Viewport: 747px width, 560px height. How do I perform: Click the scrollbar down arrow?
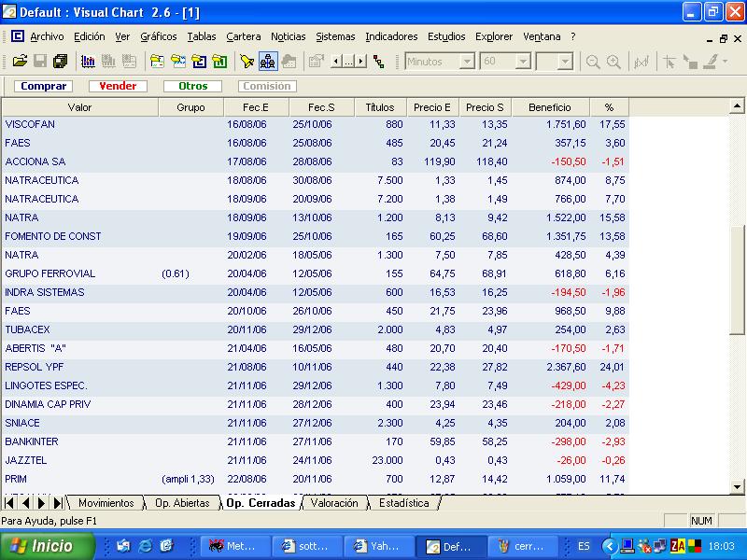[737, 486]
